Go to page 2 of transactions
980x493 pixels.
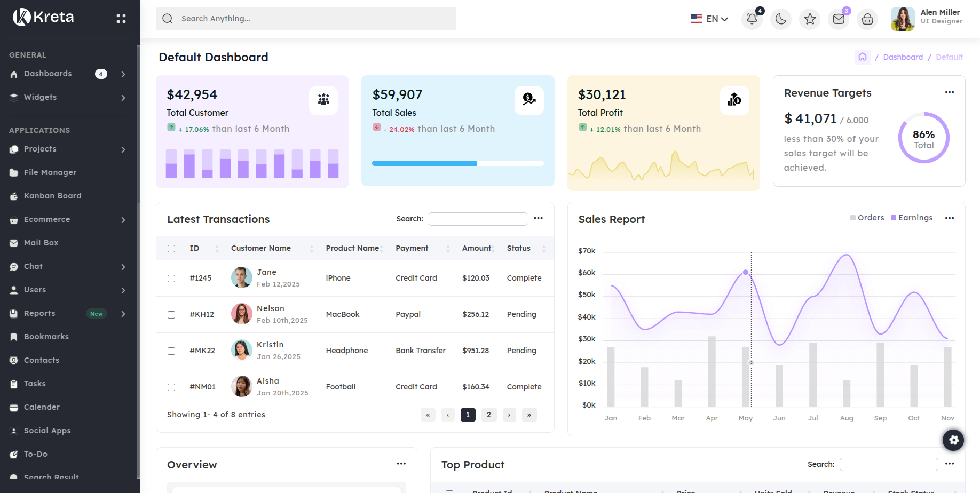(488, 415)
